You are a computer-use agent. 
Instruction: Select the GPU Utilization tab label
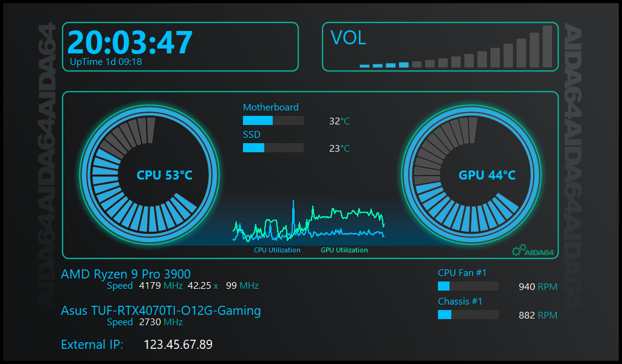pos(345,250)
